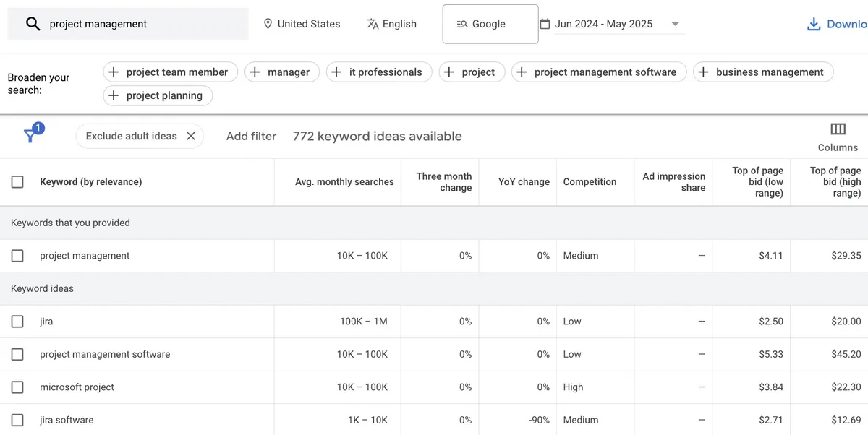Click the 'Keyword ideas' section header
Image resolution: width=868 pixels, height=435 pixels.
(x=42, y=288)
